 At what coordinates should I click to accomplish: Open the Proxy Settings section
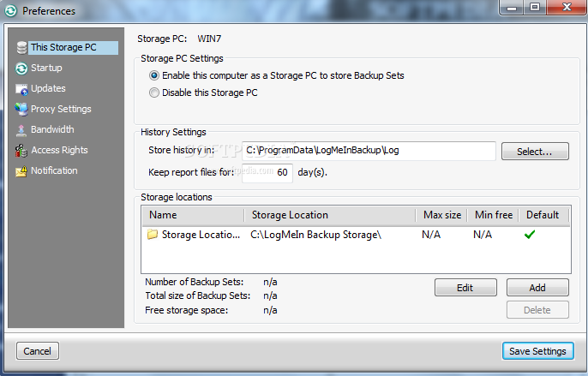tap(61, 109)
